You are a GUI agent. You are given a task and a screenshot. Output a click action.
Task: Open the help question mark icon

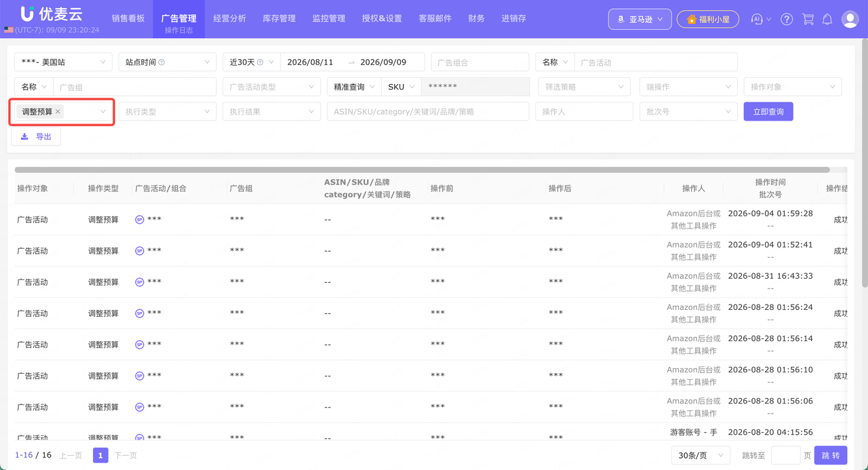click(787, 19)
